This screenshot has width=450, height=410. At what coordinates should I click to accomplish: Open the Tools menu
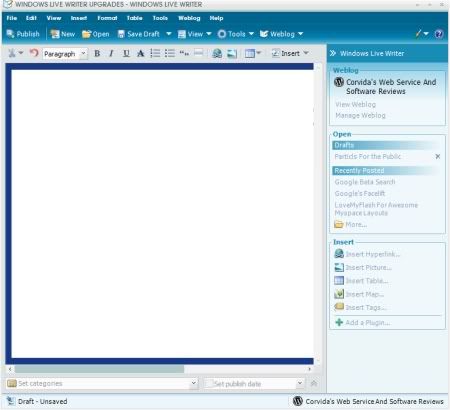[x=160, y=18]
